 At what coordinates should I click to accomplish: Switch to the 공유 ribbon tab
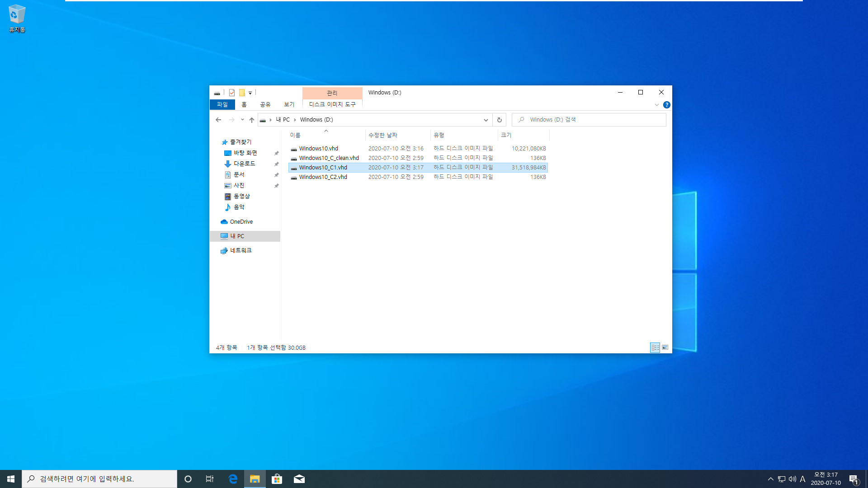coord(265,104)
